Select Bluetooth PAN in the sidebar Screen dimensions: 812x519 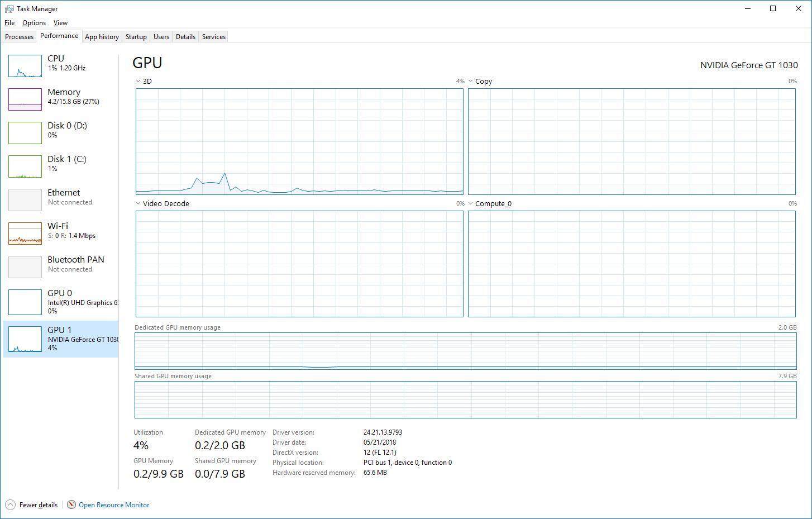[75, 264]
